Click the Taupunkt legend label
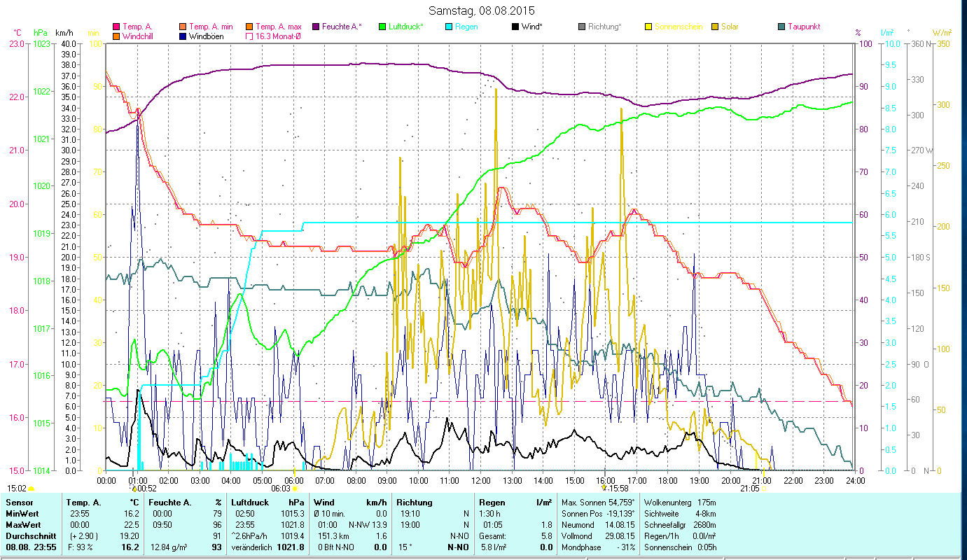 point(804,27)
